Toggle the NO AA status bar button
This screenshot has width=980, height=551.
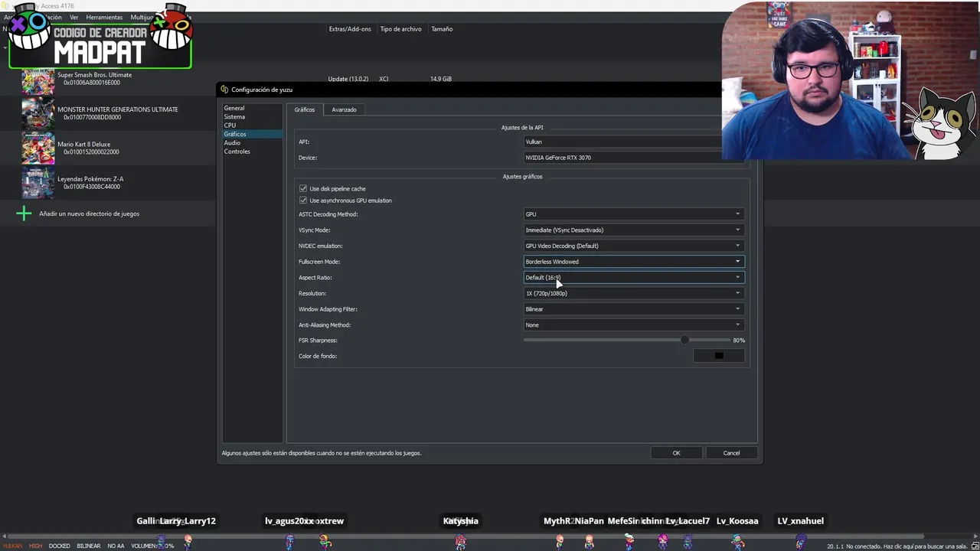coord(116,546)
